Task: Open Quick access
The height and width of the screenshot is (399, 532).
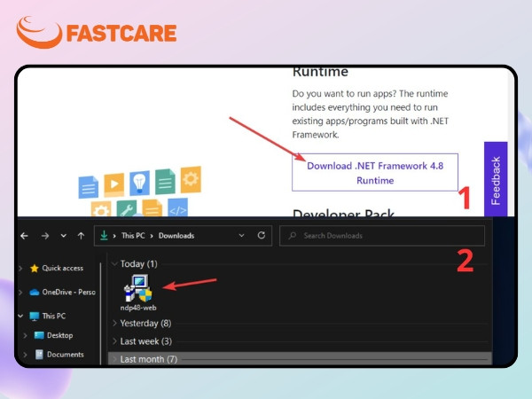Action: pos(62,268)
